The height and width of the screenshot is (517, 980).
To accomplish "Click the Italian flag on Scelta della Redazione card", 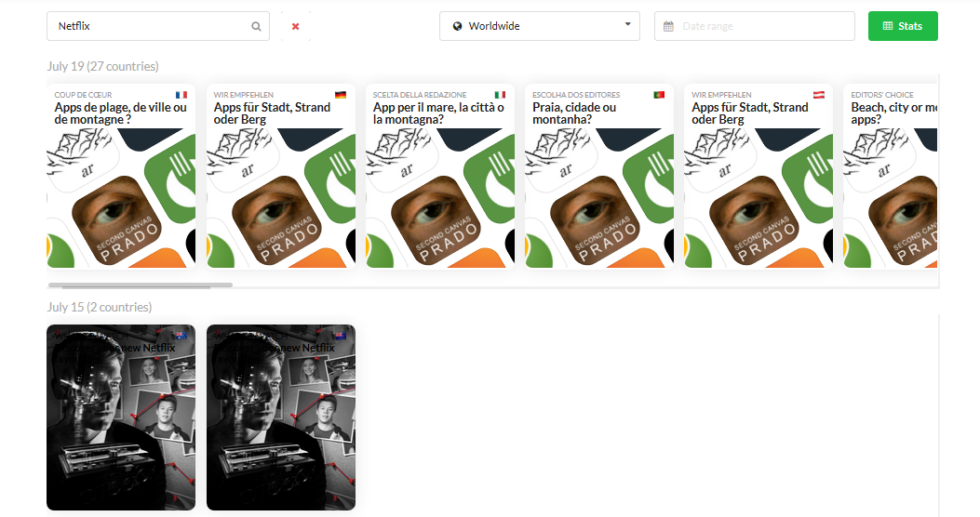I will point(500,95).
